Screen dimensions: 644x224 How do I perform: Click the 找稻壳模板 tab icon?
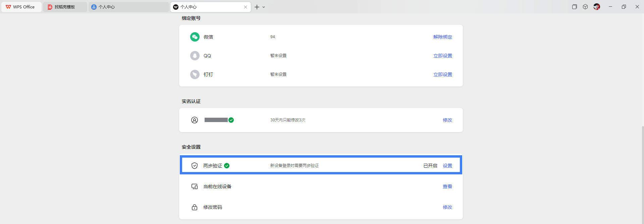pyautogui.click(x=50, y=7)
